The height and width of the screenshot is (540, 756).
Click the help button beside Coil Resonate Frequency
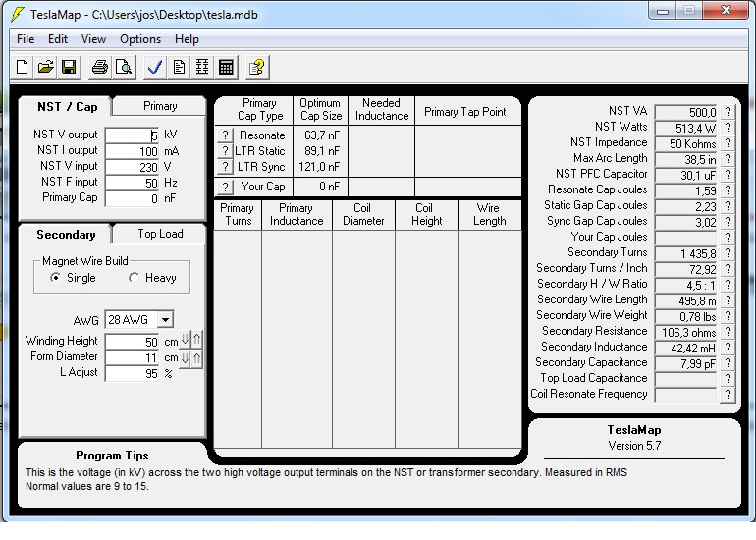[x=729, y=395]
